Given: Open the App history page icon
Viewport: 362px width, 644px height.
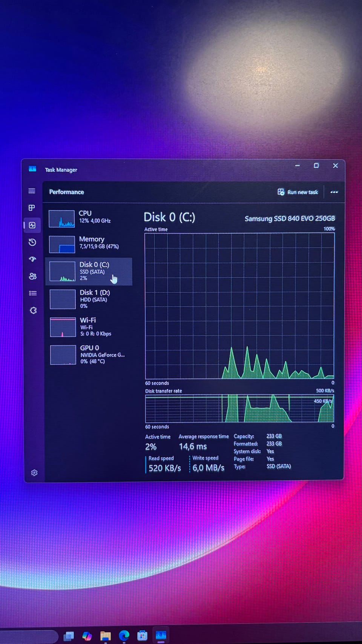Looking at the screenshot, I should pos(32,242).
